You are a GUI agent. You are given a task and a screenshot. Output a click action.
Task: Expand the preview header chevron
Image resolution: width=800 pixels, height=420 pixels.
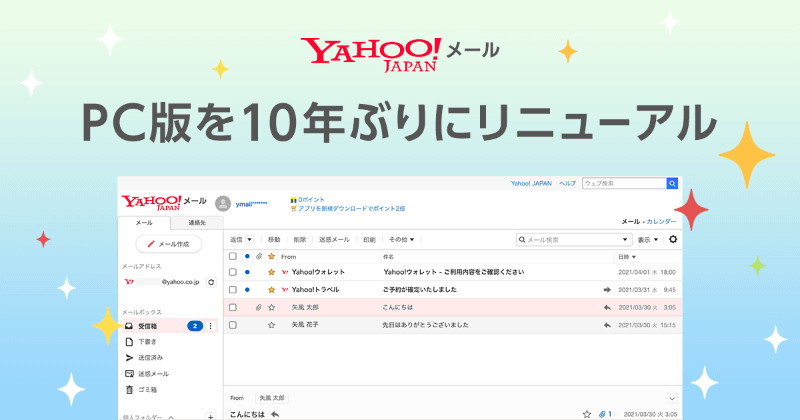coord(672,399)
